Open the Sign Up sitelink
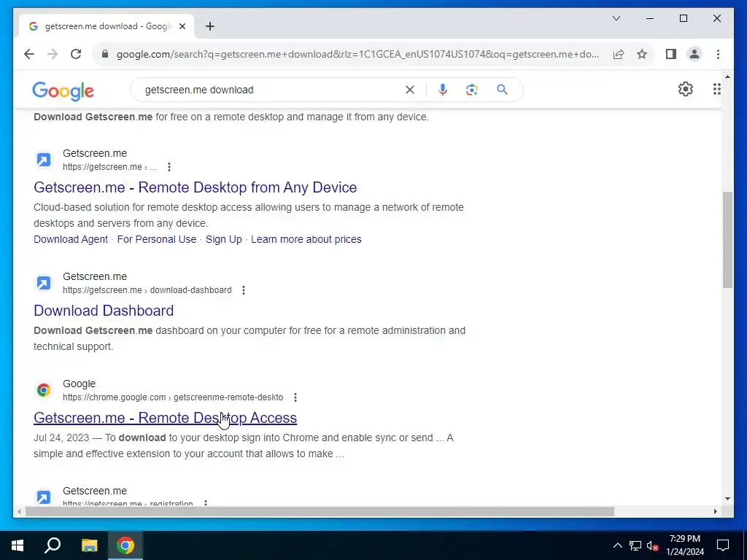This screenshot has height=560, width=747. (224, 239)
